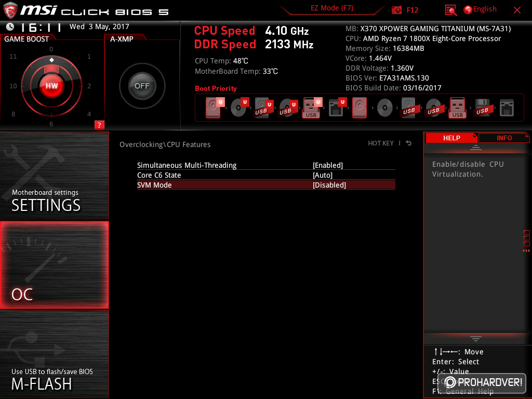This screenshot has width=532, height=399.
Task: Switch to the INFO tab
Action: (504, 138)
